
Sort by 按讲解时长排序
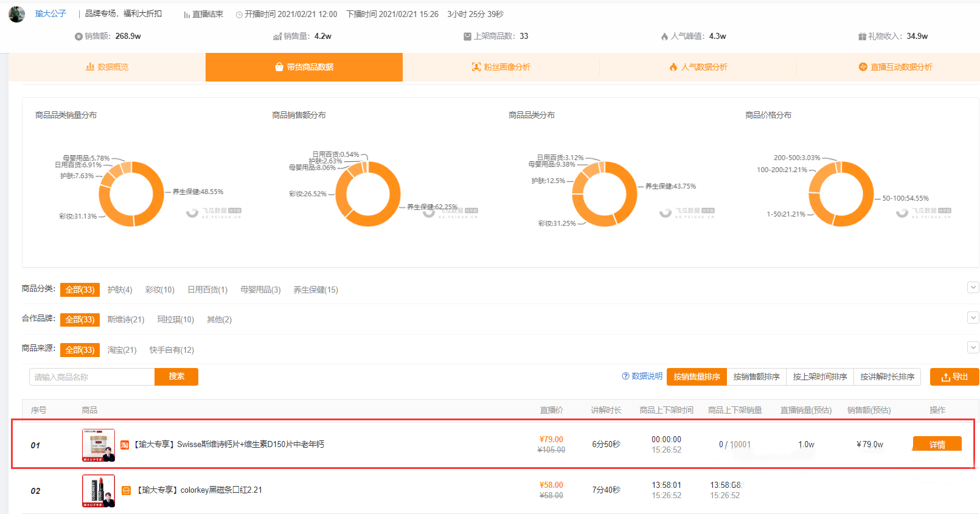point(888,377)
